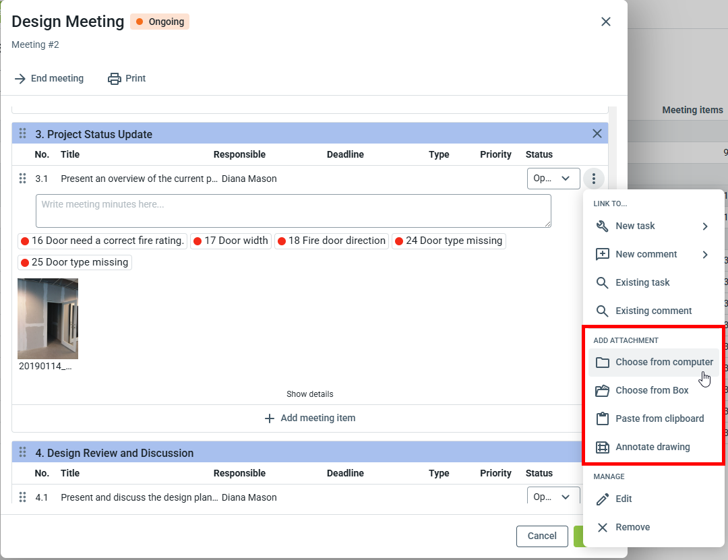
Task: Open the Status dropdown for item 4.1
Action: tap(553, 497)
